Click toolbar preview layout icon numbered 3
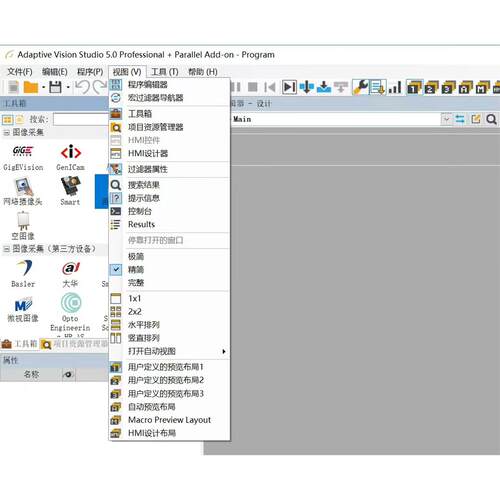 click(449, 87)
